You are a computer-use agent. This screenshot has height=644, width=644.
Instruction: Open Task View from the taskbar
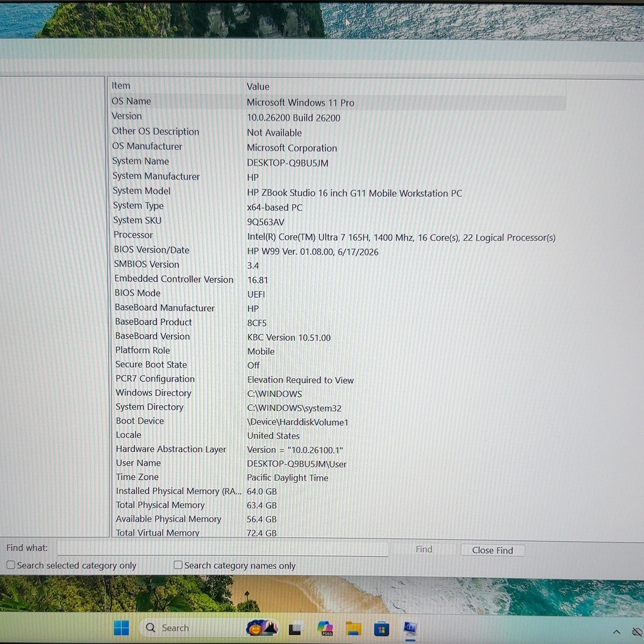click(x=295, y=628)
